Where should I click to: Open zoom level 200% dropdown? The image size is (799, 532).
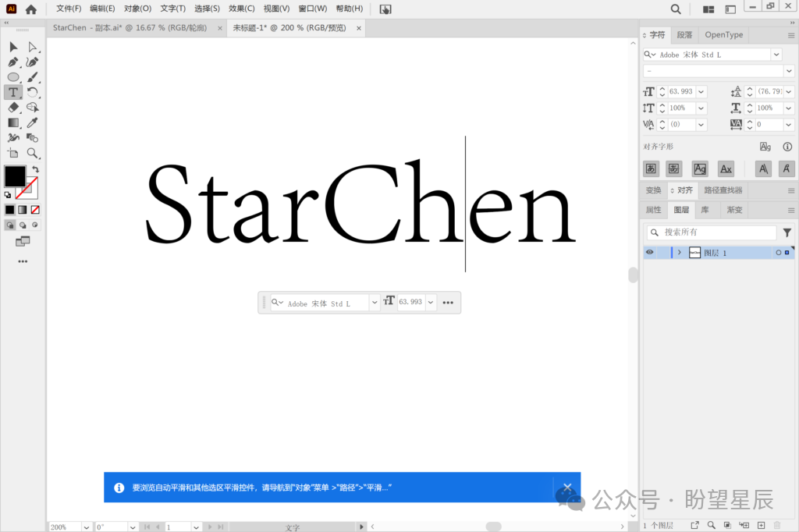[86, 527]
